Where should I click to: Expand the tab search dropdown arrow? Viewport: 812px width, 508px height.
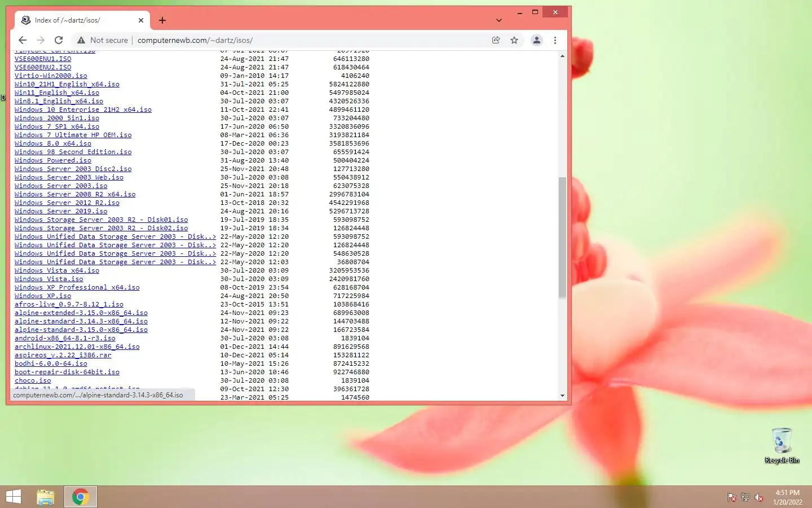coord(499,20)
